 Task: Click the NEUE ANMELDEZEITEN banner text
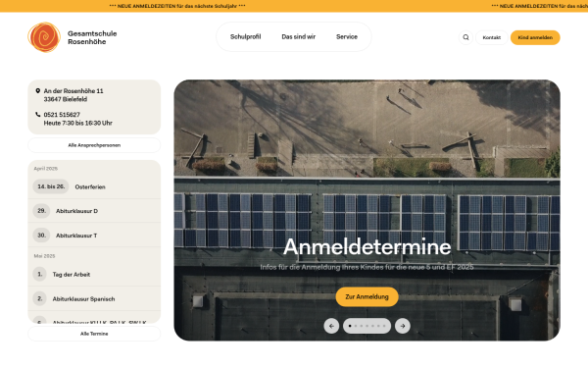tap(177, 6)
